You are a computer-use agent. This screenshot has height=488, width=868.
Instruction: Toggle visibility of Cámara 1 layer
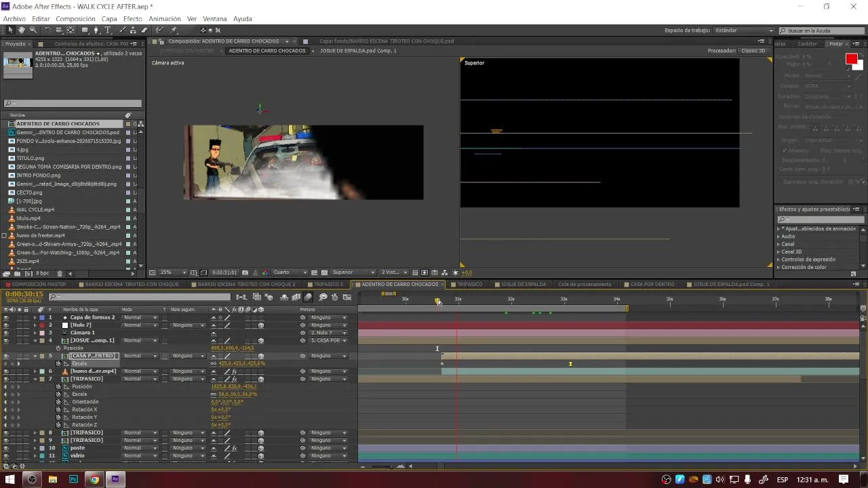(6, 333)
